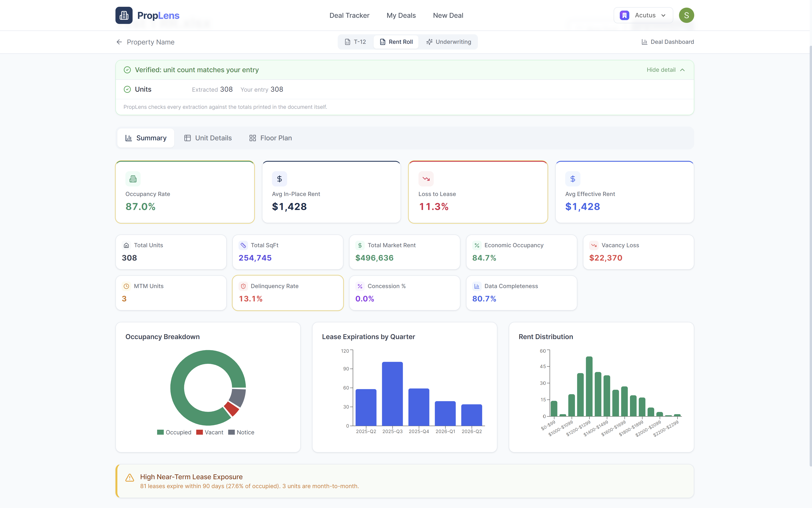Open My Deals page
The height and width of the screenshot is (508, 812).
pyautogui.click(x=401, y=15)
